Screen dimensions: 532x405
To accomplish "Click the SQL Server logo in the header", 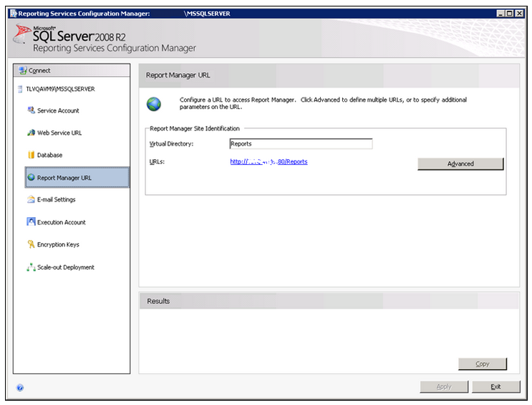I will click(x=22, y=34).
